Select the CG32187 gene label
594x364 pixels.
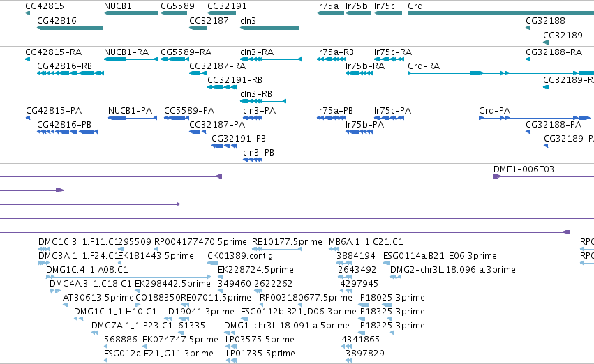[x=209, y=20]
